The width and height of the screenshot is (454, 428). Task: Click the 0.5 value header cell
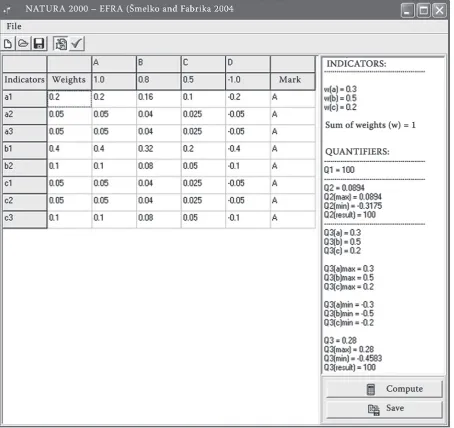(x=203, y=81)
